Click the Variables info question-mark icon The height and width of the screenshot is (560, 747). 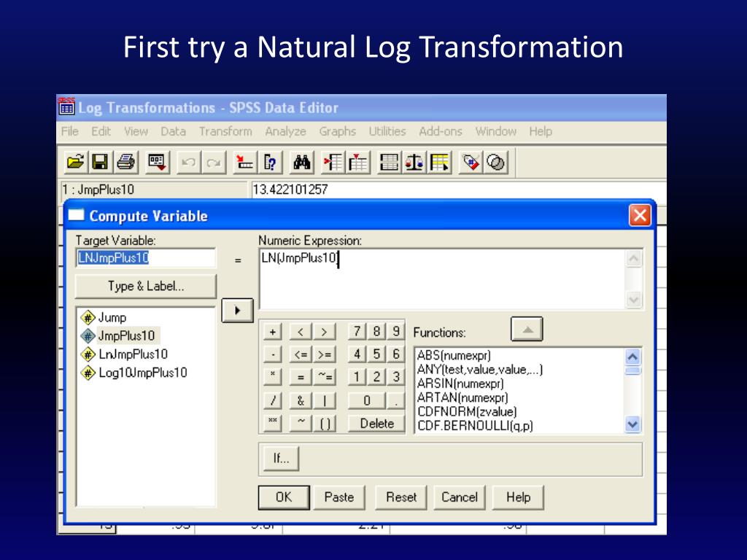click(270, 163)
